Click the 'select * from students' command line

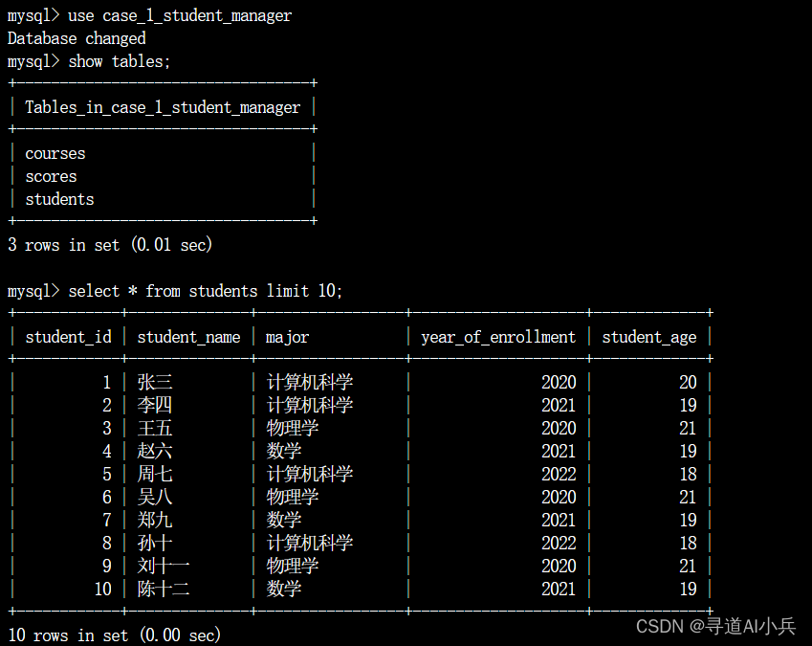pyautogui.click(x=205, y=291)
